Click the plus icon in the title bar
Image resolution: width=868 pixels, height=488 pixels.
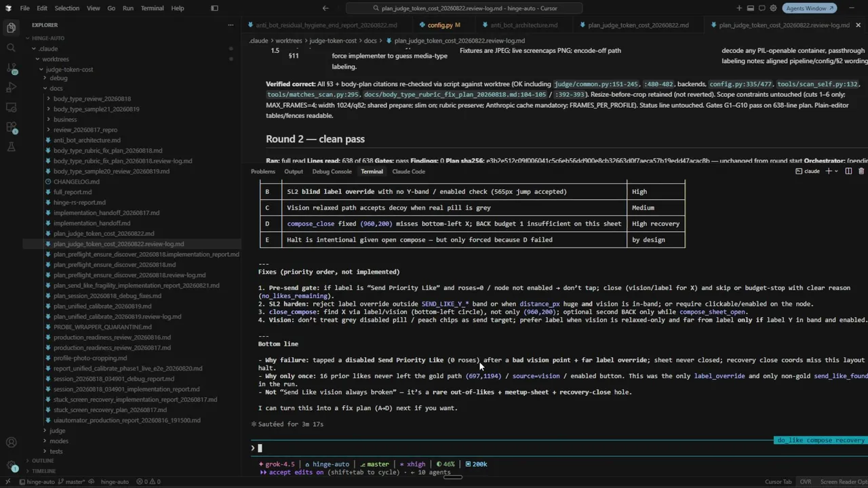pos(739,8)
